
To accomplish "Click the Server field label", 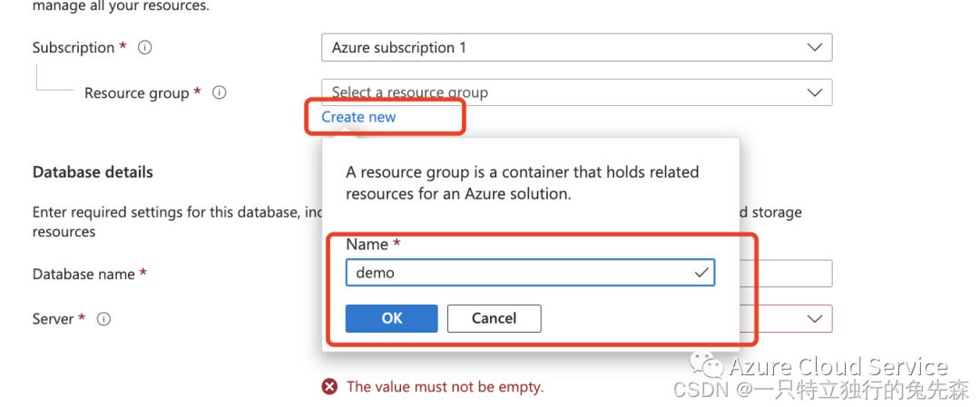I will [x=54, y=319].
